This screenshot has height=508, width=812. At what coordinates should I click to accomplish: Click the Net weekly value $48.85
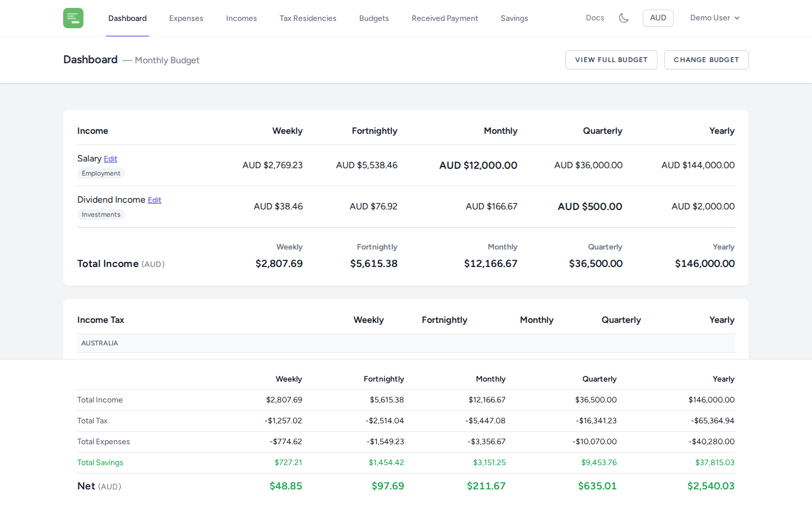coord(286,486)
